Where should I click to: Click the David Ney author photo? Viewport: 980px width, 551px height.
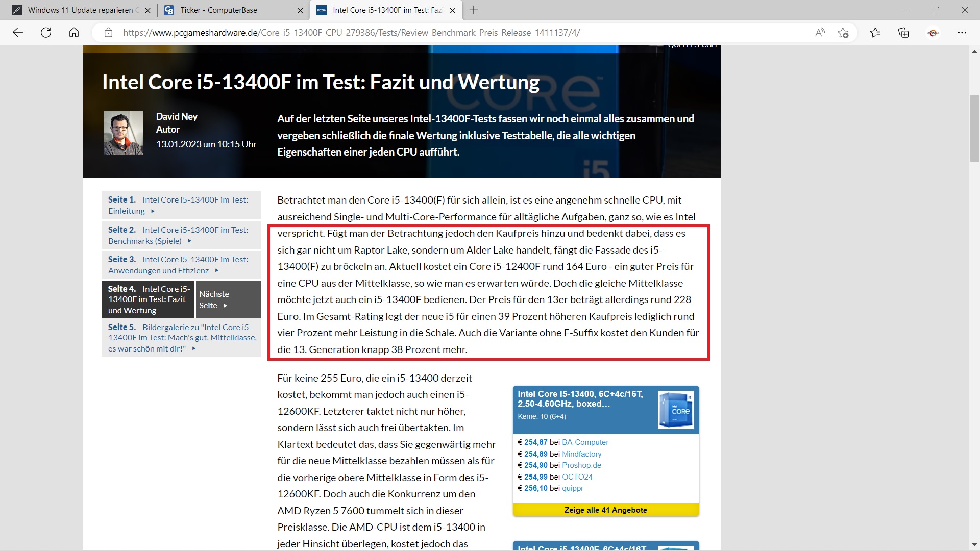[124, 133]
